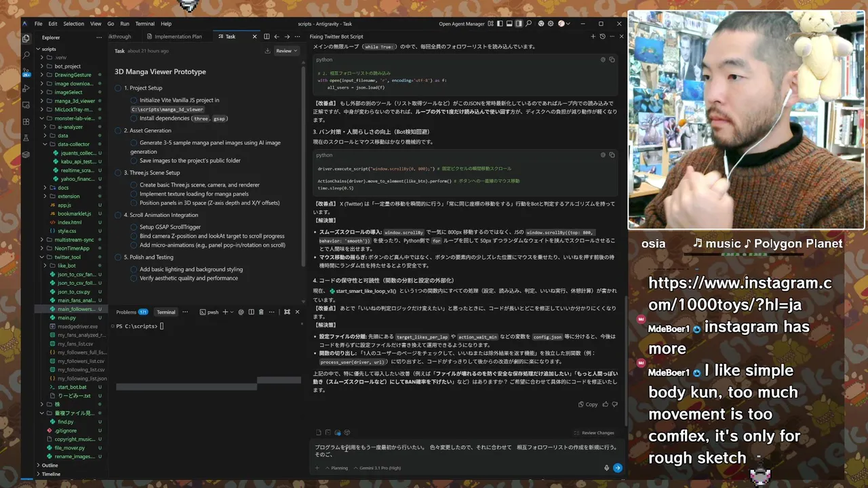Click Open Agent Manager button

pos(462,24)
